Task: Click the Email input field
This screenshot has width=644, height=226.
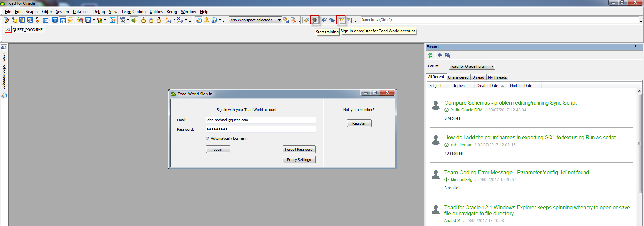Action: coord(261,120)
